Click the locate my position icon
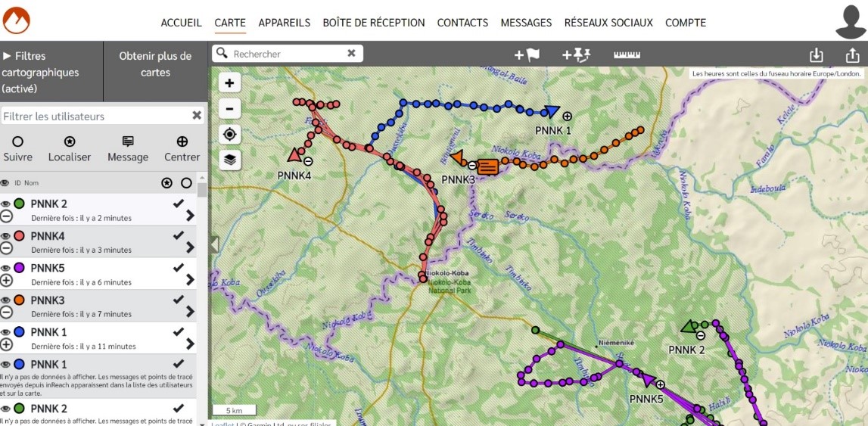The image size is (868, 426). (229, 134)
